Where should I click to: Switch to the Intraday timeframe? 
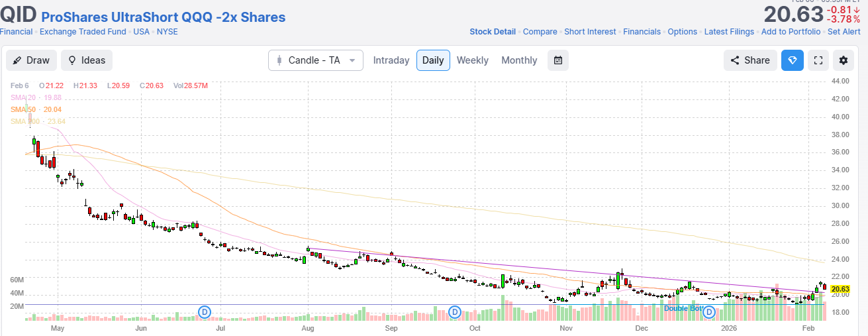coord(391,60)
